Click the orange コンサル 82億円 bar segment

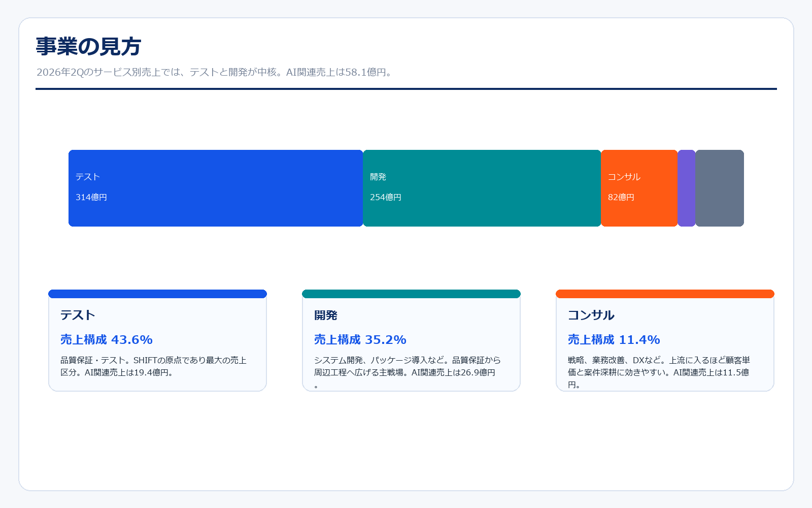coord(639,188)
